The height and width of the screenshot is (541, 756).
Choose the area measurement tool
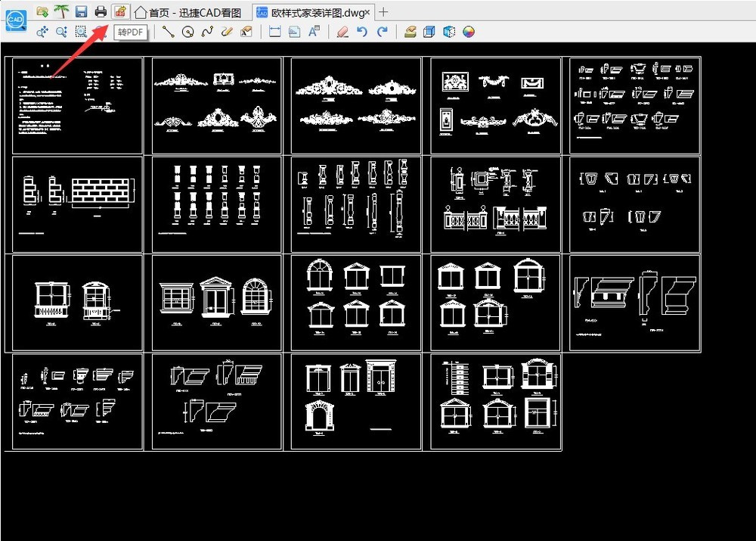pyautogui.click(x=294, y=32)
